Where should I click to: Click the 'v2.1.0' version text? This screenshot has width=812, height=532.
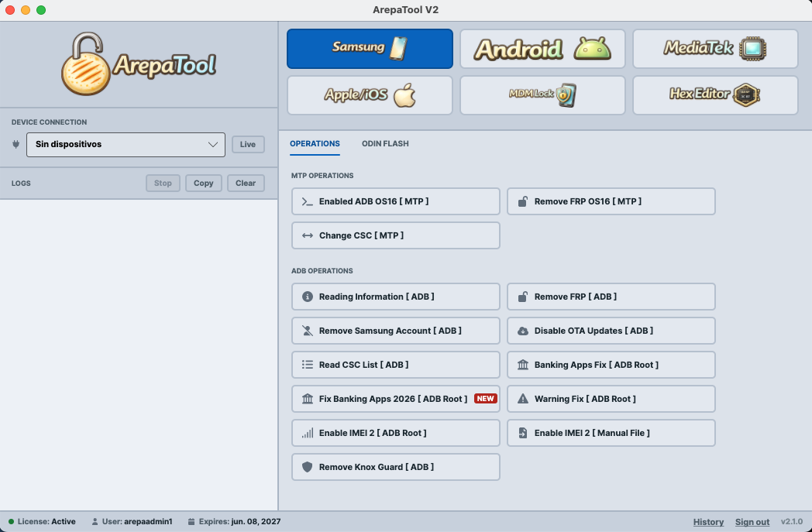(792, 522)
